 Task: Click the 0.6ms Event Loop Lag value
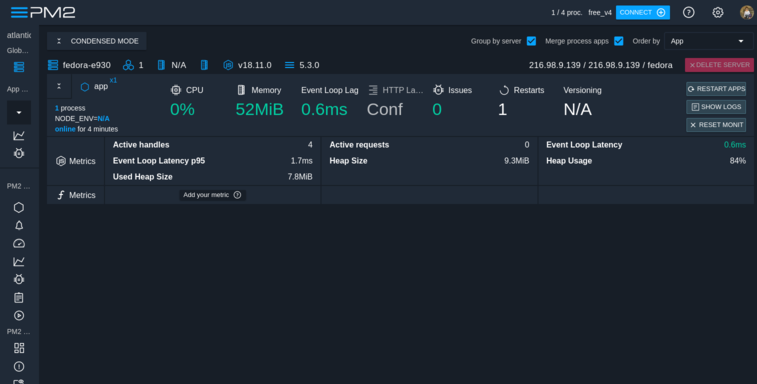click(x=324, y=110)
